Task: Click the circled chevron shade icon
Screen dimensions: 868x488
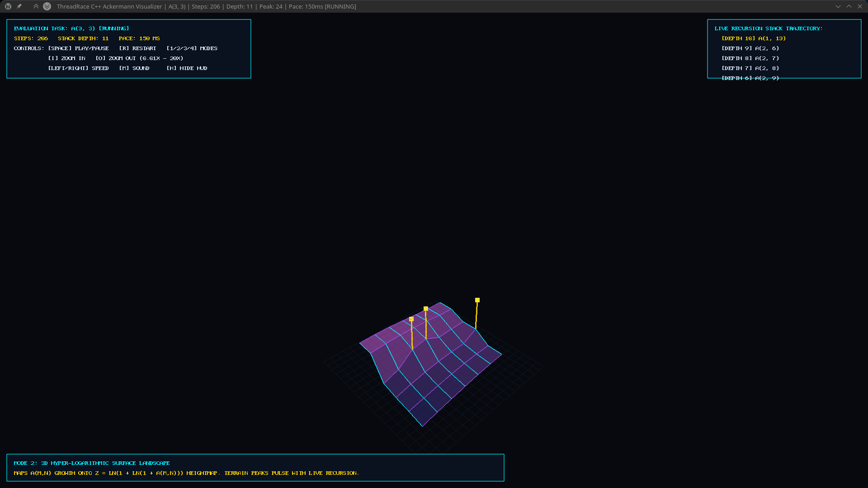Action: 47,6
